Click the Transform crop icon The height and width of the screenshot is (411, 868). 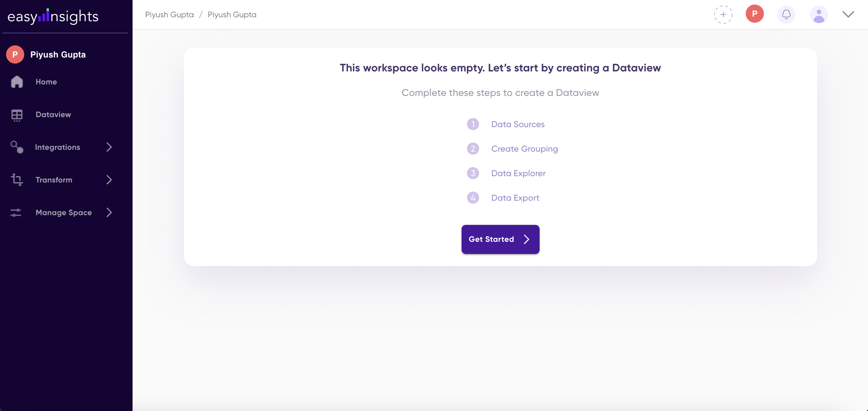[x=17, y=179]
